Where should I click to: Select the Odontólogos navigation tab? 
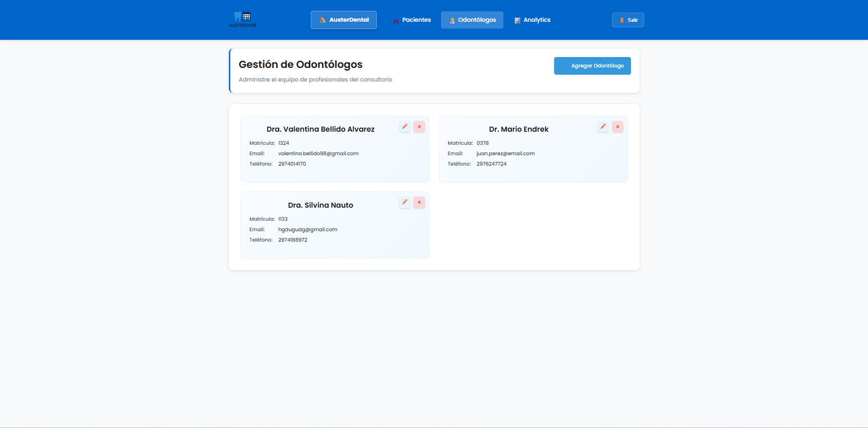pyautogui.click(x=472, y=20)
